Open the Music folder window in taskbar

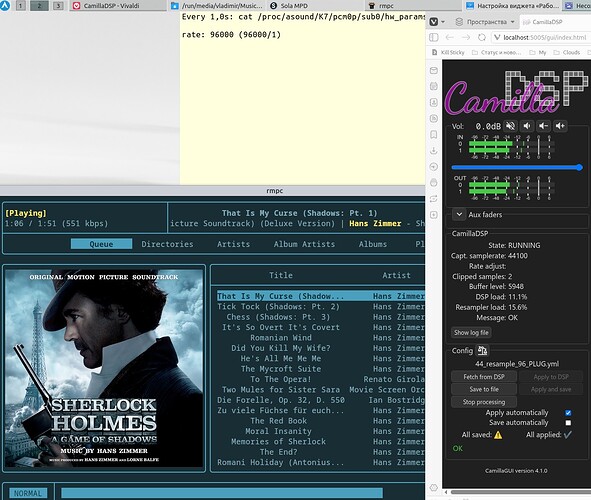click(x=217, y=6)
